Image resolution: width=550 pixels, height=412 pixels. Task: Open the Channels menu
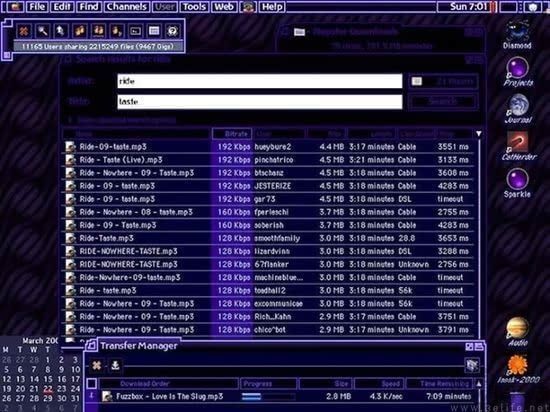tap(127, 7)
